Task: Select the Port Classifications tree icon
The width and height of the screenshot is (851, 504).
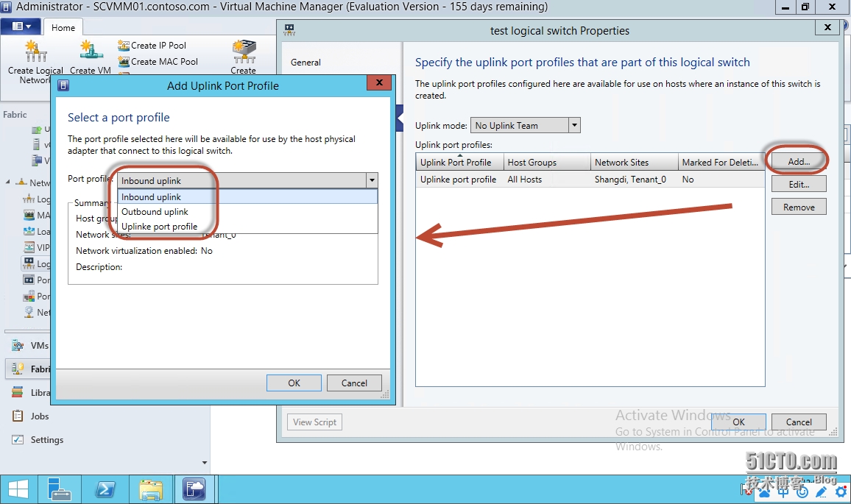Action: click(29, 297)
